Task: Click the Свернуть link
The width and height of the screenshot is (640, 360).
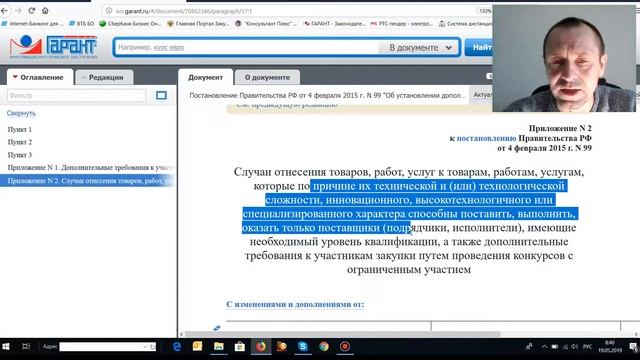Action: [x=21, y=113]
